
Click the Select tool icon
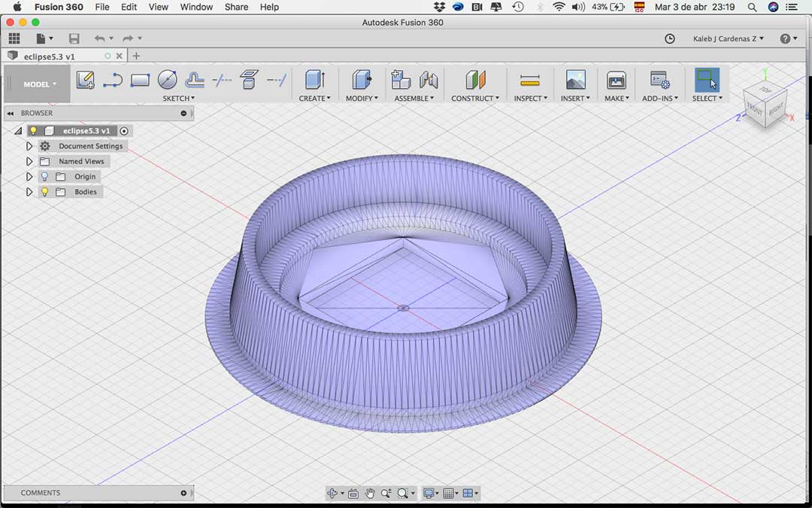707,80
